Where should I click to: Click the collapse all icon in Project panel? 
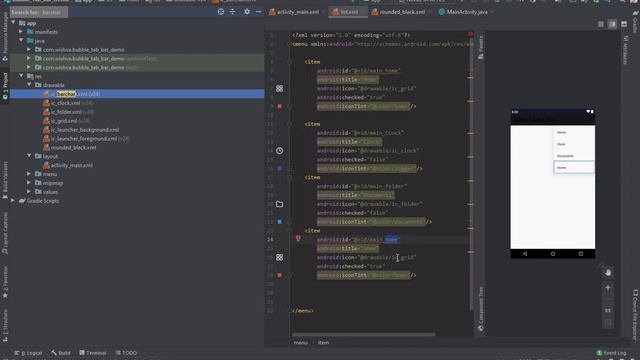coord(232,12)
